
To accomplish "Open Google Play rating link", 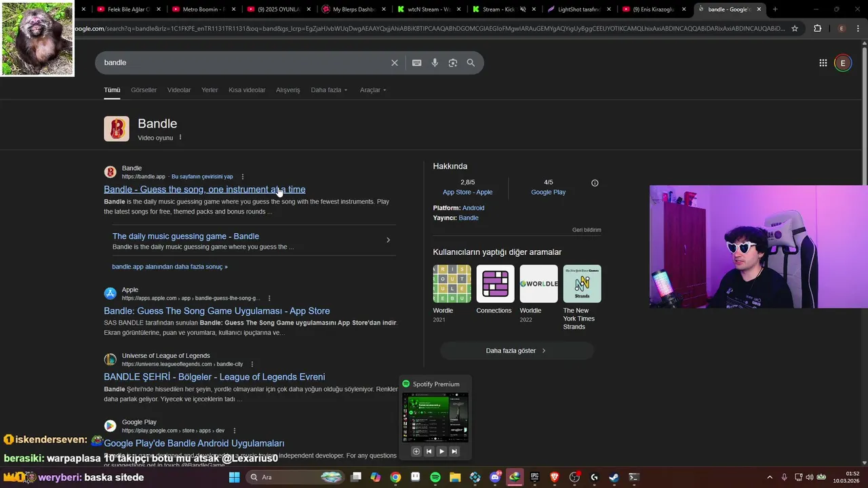I will 548,192.
